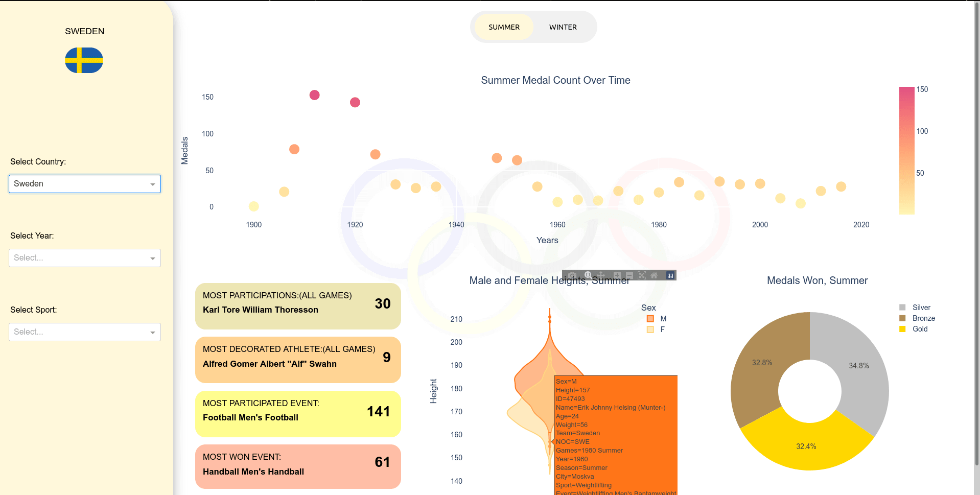Reset axes with the home icon
This screenshot has width=980, height=495.
click(x=654, y=275)
